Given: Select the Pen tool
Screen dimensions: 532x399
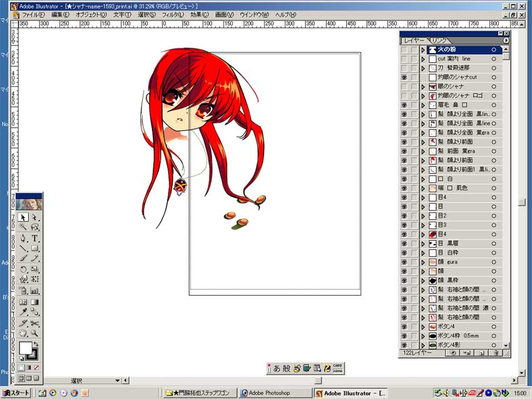Looking at the screenshot, I should 23,238.
